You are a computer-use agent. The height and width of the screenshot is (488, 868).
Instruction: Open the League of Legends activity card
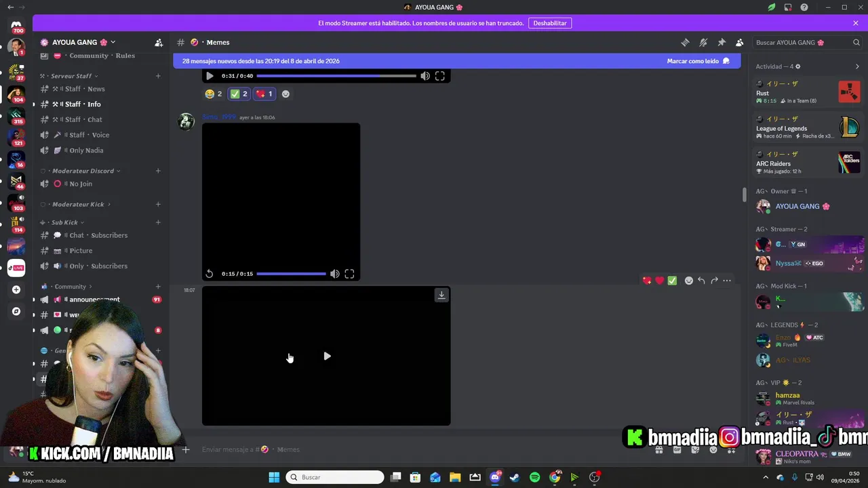[808, 127]
